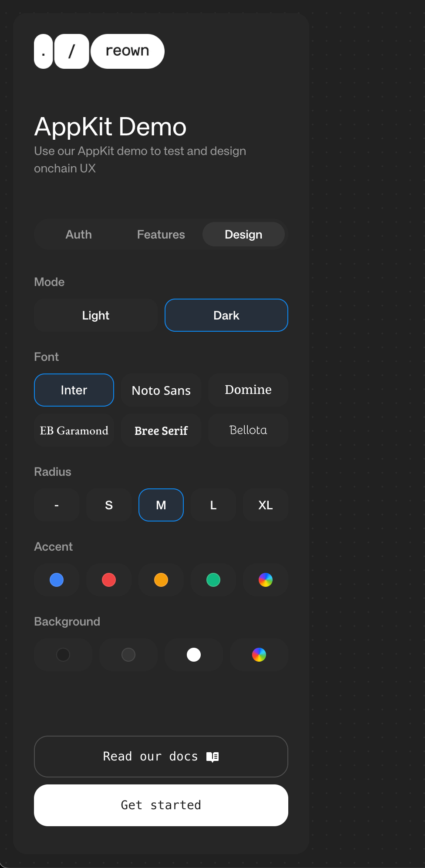Click the dot logo badge
Screen dimensions: 425x868
(44, 51)
